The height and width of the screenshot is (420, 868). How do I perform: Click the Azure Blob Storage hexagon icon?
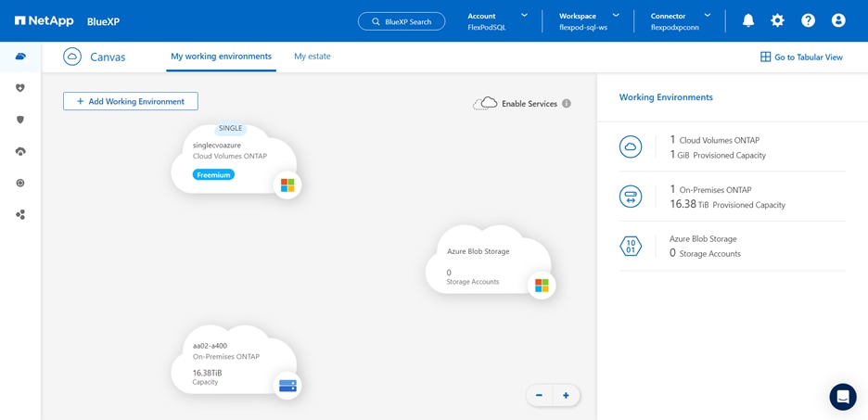[632, 246]
